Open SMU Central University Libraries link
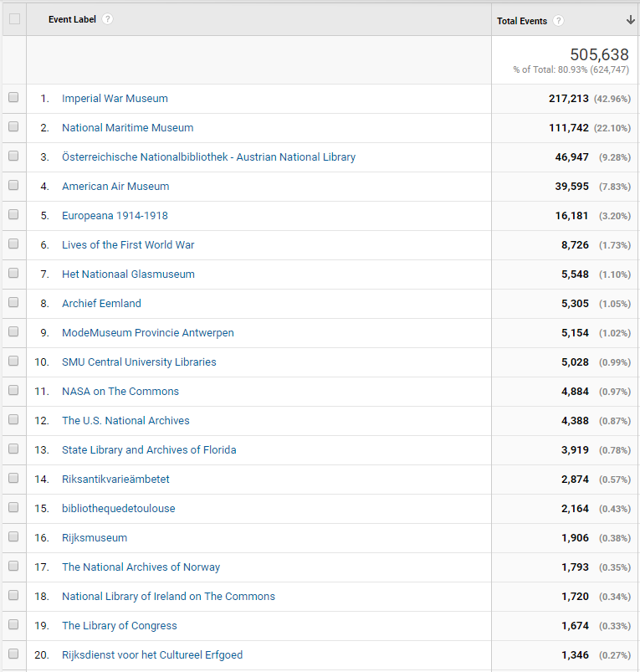Image resolution: width=640 pixels, height=672 pixels. coord(139,362)
